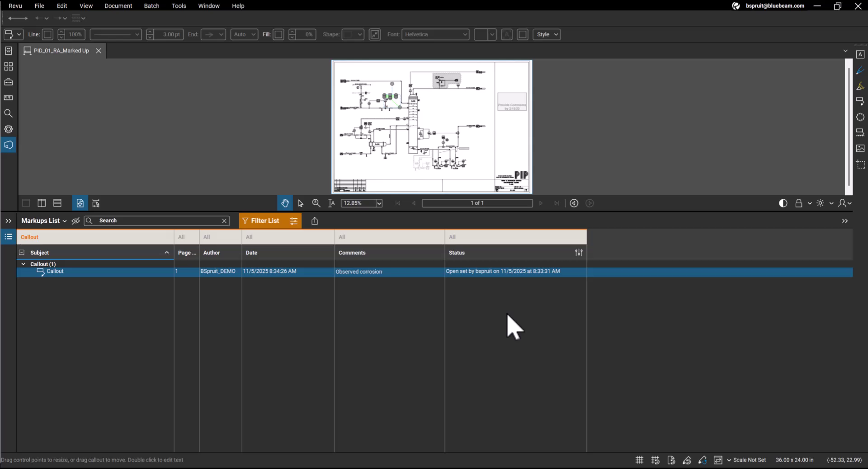This screenshot has height=469, width=868.
Task: Open the Measurements panel ruler icon
Action: coord(8,98)
